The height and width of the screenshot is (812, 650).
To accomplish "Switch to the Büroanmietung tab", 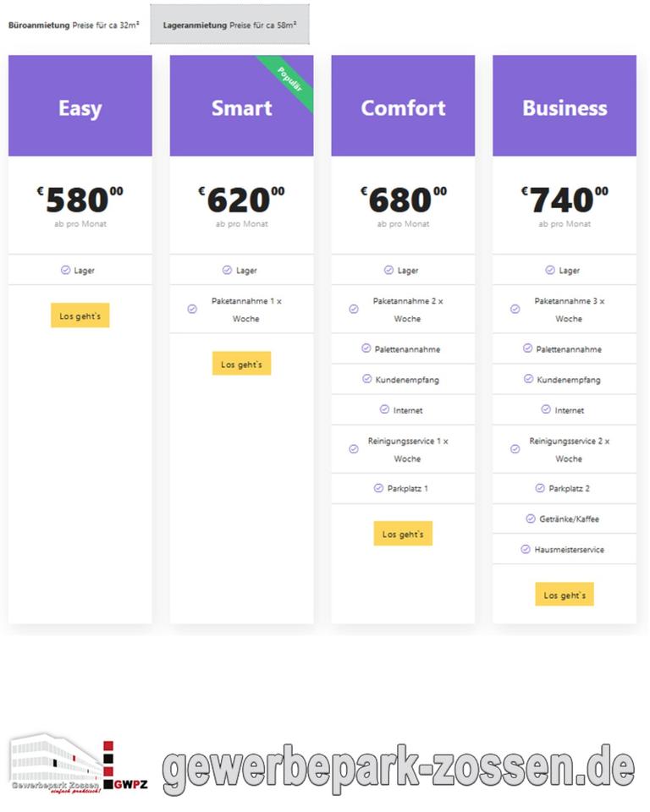I will coord(74,25).
